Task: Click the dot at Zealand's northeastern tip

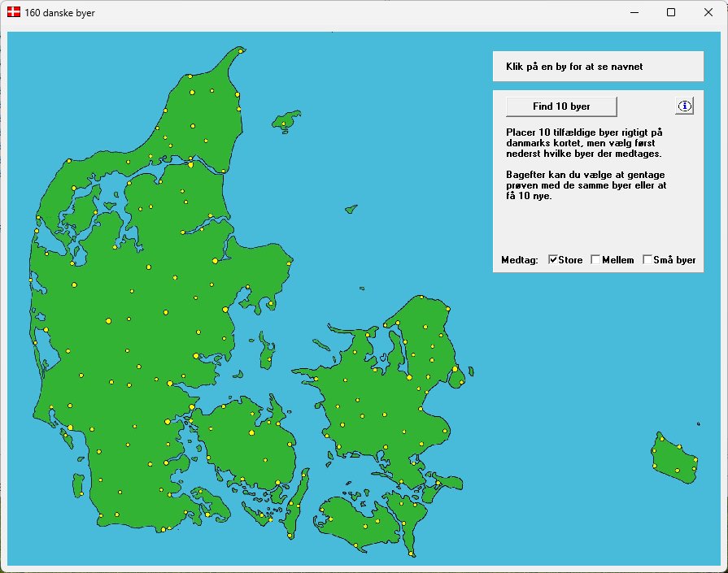Action: click(447, 310)
